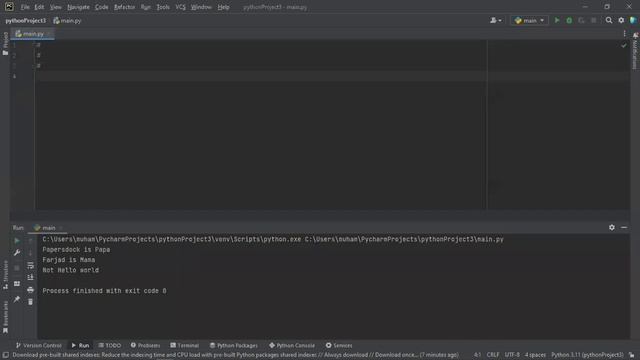
Task: Open the Python Console tool window
Action: (292, 345)
